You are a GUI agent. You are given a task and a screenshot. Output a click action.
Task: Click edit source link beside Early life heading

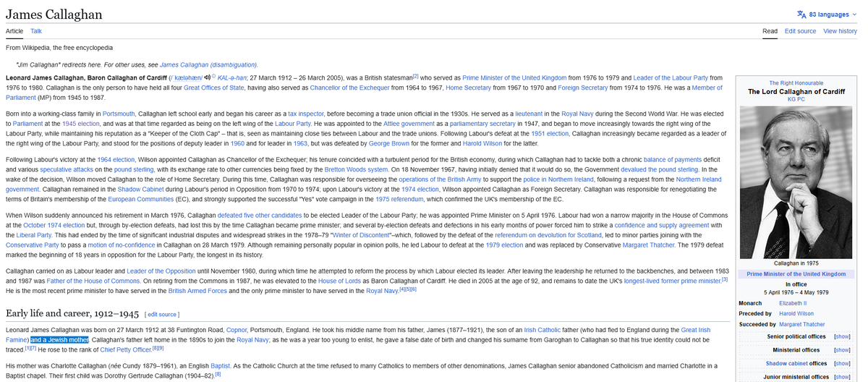[162, 315]
